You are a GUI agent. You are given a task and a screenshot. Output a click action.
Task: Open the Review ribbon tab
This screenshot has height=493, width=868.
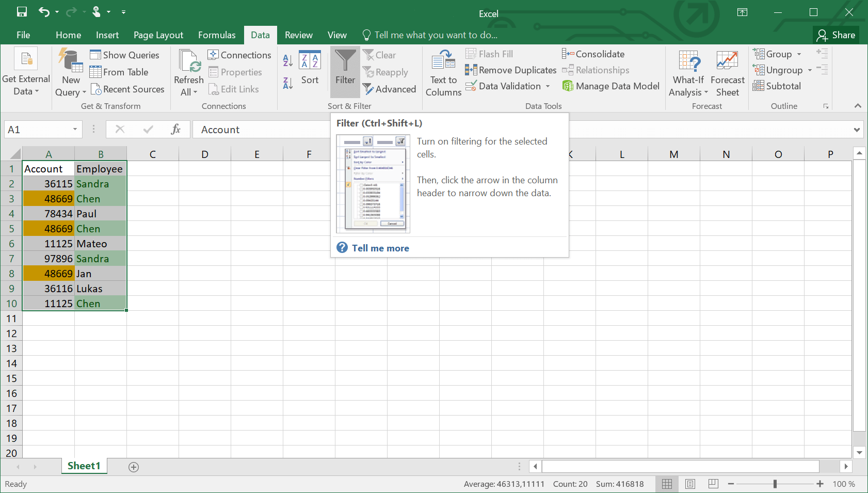click(298, 35)
